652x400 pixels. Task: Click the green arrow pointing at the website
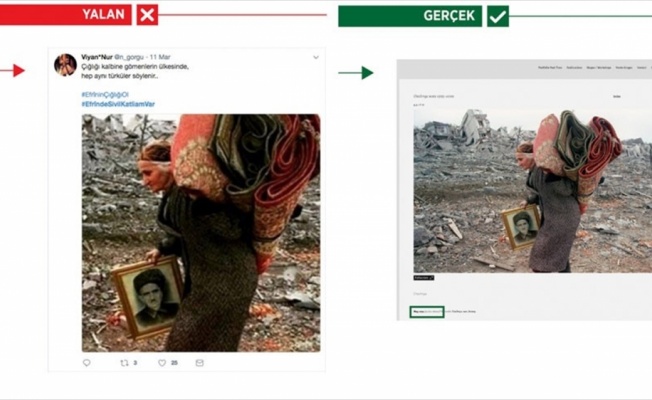pyautogui.click(x=356, y=73)
